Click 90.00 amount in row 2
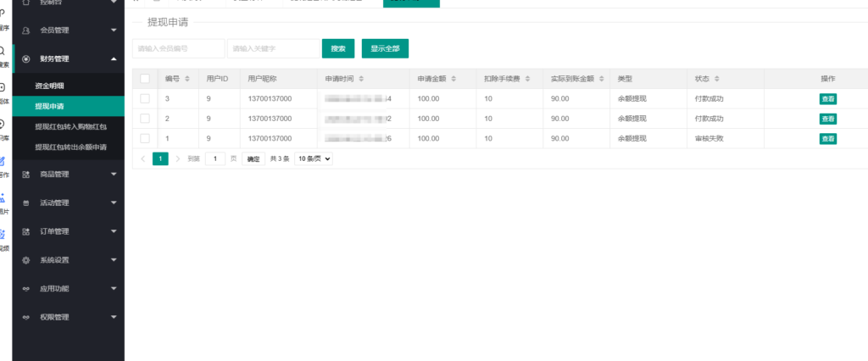This screenshot has width=868, height=361. click(559, 119)
